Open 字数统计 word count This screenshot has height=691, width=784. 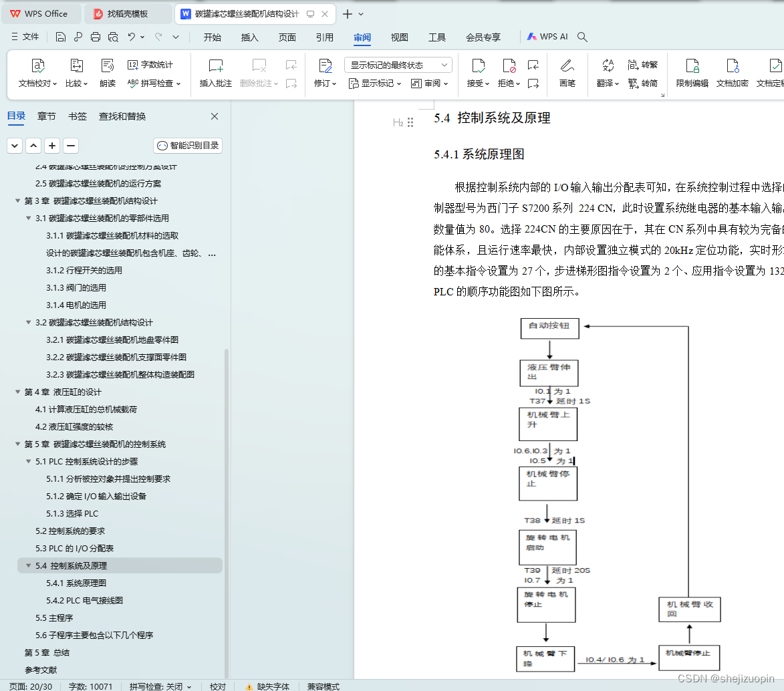(x=150, y=65)
